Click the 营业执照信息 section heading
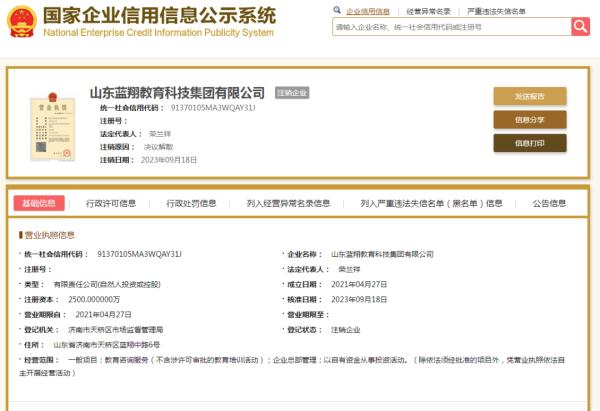Screen dimensions: 600x411 49,235
